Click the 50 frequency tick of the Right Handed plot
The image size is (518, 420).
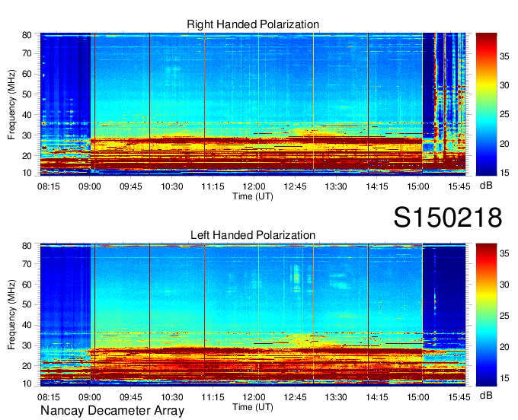pos(27,94)
